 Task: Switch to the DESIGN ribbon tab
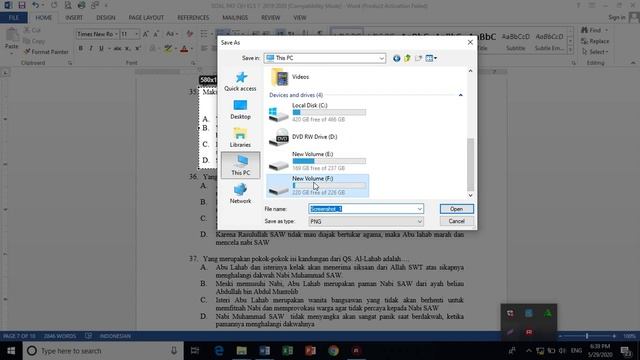coord(105,18)
